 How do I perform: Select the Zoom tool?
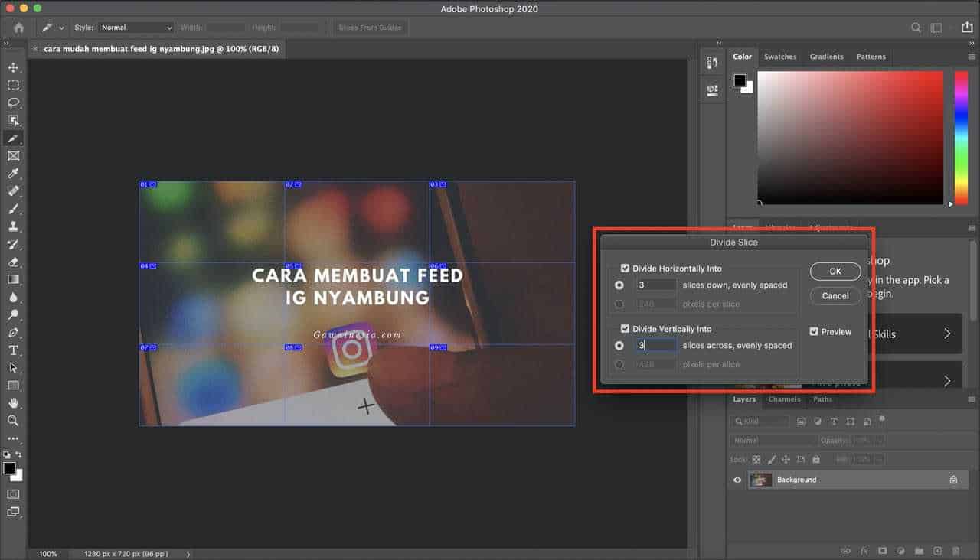(x=13, y=421)
